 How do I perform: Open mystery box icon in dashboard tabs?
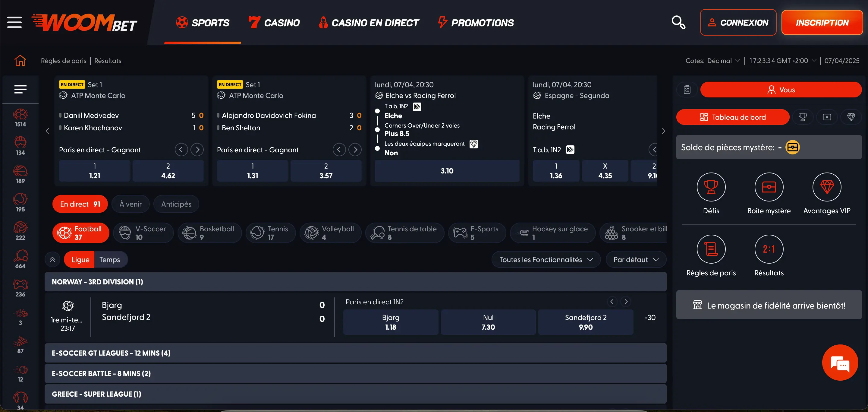(827, 117)
